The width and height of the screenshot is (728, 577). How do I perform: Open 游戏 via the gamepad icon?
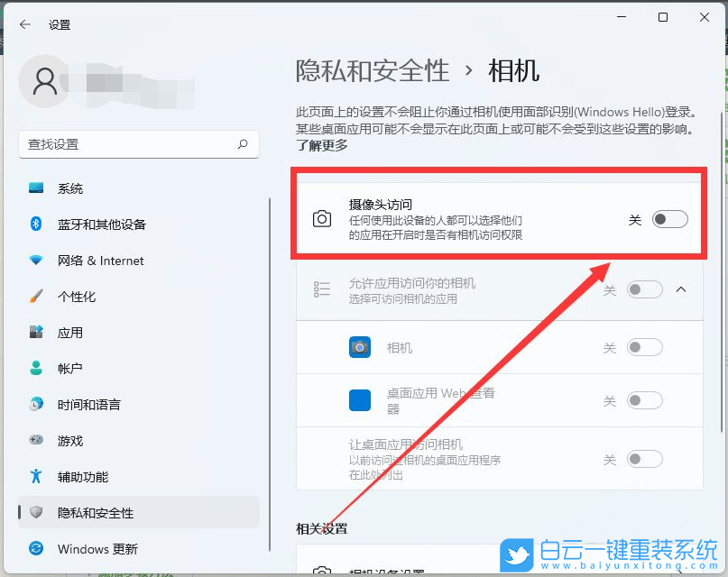point(36,441)
